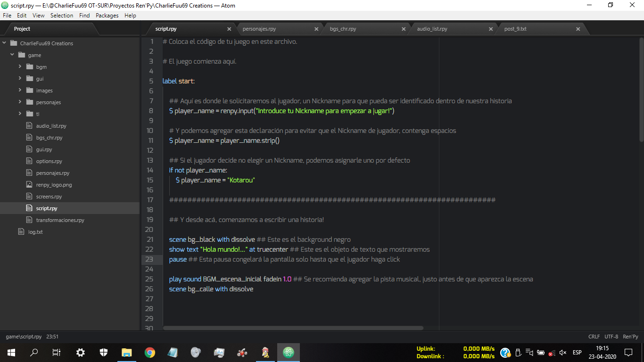
Task: Expand the personajes folder
Action: click(x=20, y=102)
